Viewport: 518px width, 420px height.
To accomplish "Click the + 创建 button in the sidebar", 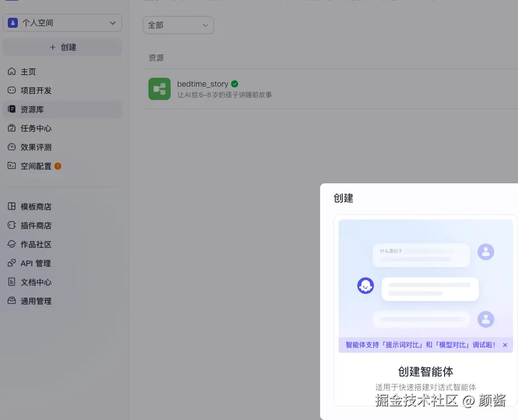I will coord(62,47).
